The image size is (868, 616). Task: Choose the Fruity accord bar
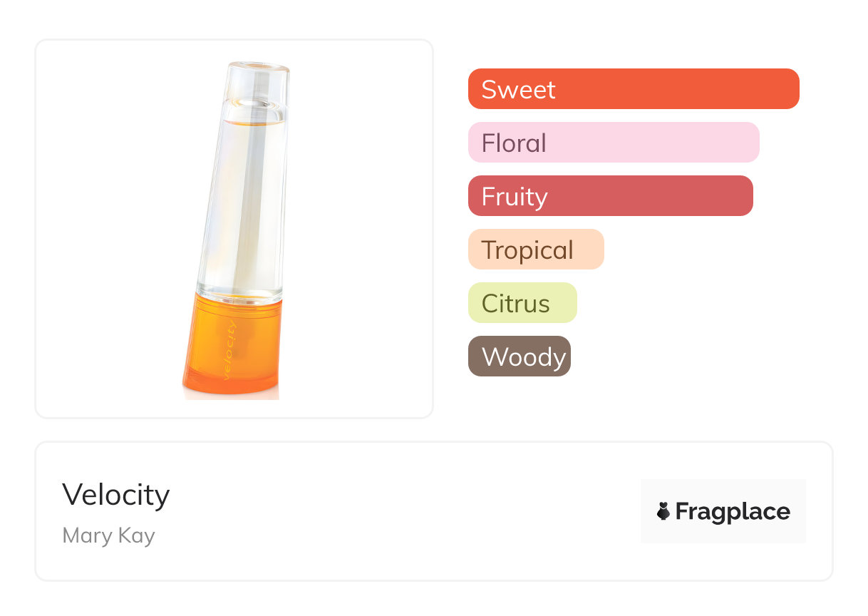tap(610, 196)
